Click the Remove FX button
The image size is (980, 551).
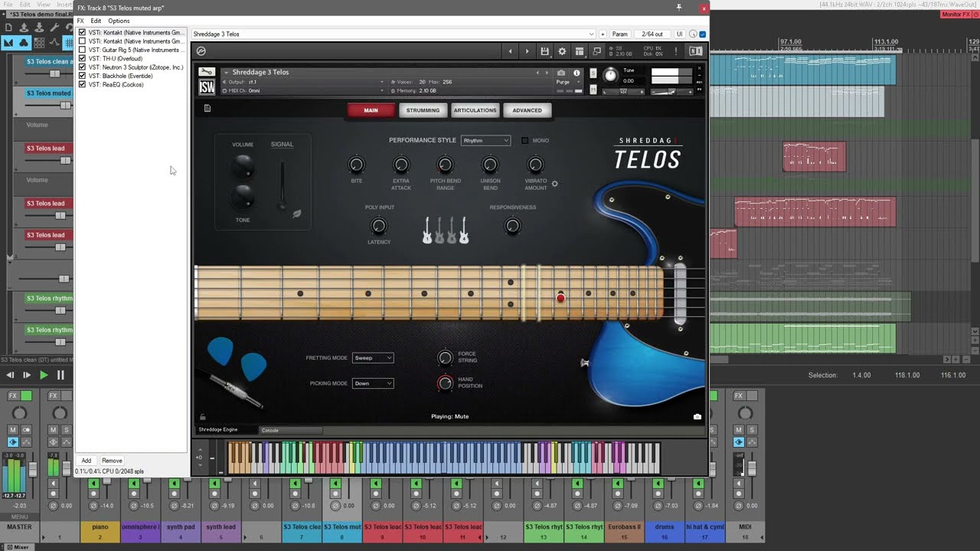(112, 461)
